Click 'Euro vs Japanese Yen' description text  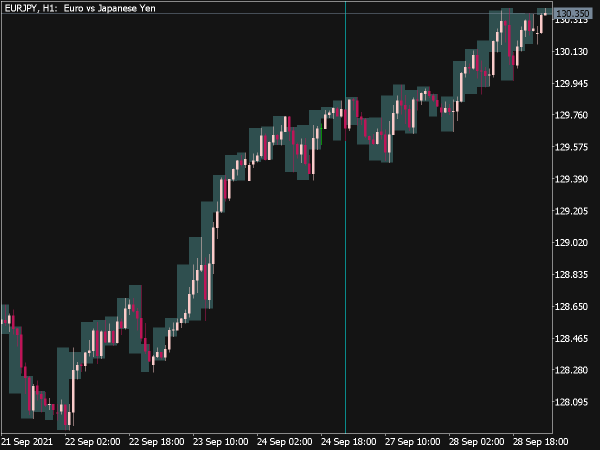tap(109, 8)
